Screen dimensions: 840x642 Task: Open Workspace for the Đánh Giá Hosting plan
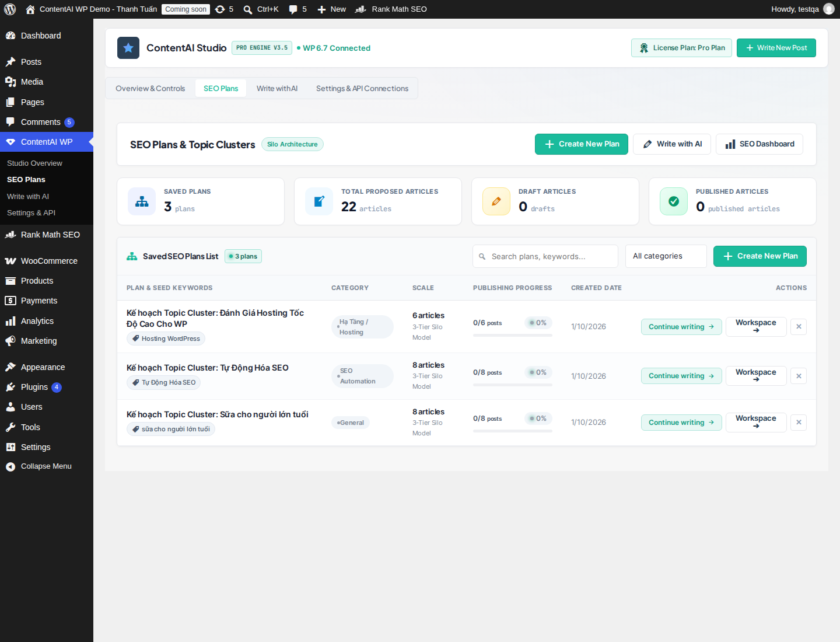756,327
